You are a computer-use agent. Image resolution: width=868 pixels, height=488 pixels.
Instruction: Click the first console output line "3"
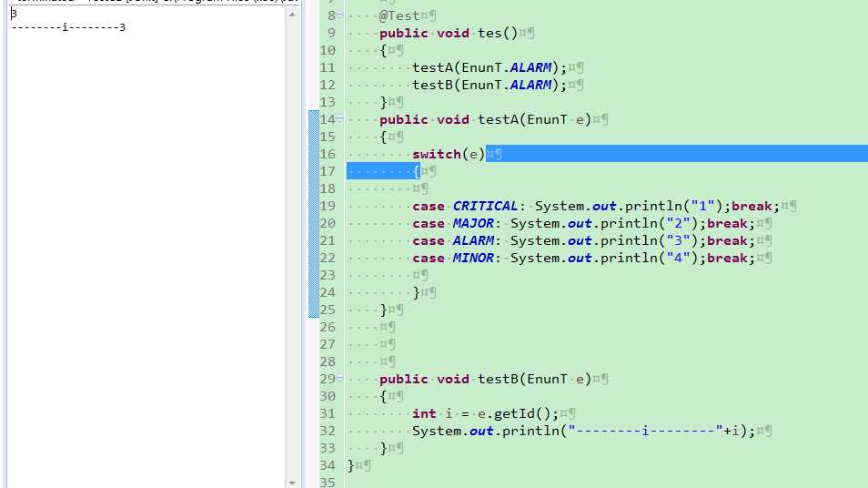(14, 14)
